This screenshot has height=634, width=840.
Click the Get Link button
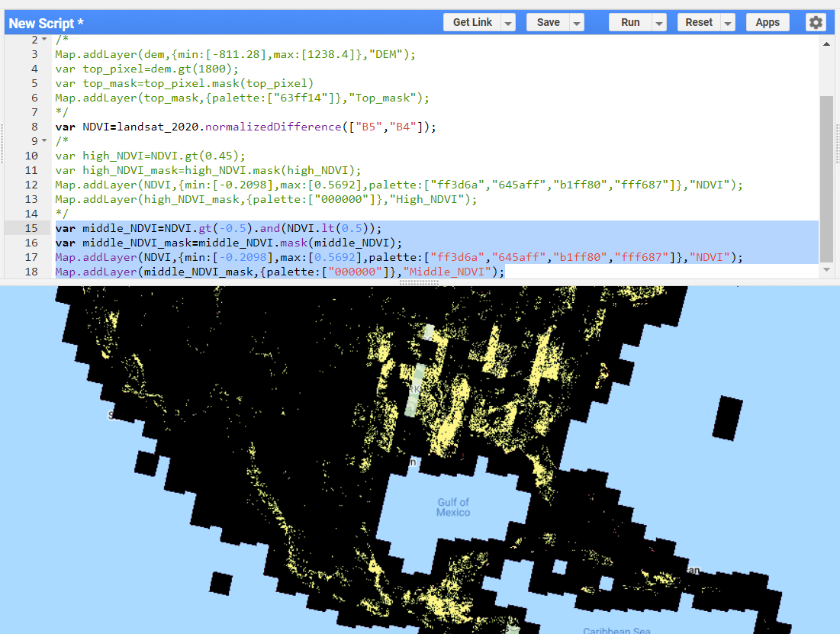[x=472, y=23]
